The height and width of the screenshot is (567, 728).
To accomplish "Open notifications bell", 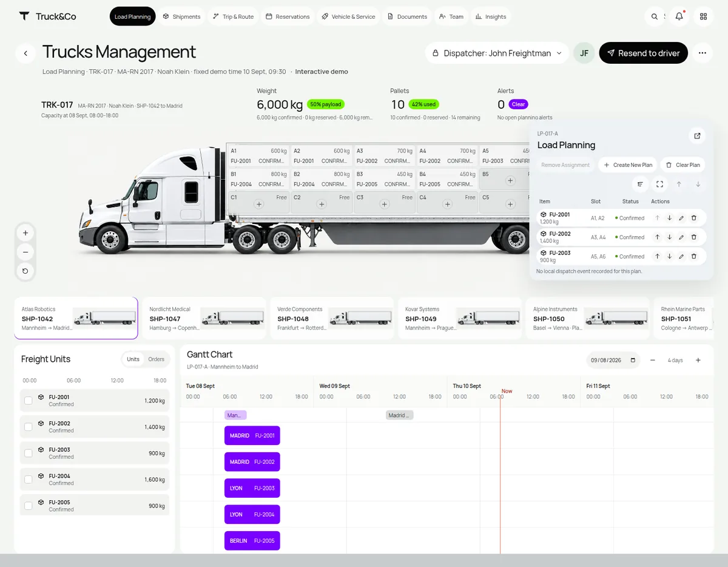I will (679, 16).
